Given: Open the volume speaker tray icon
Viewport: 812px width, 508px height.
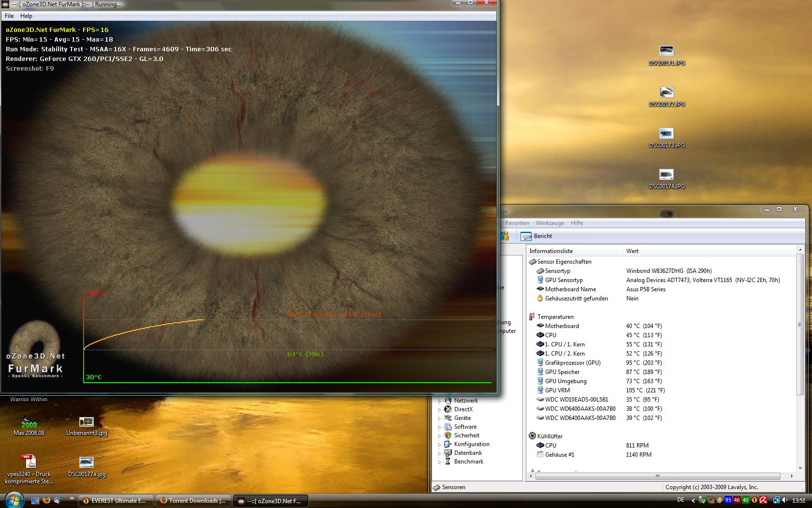Looking at the screenshot, I should 785,500.
